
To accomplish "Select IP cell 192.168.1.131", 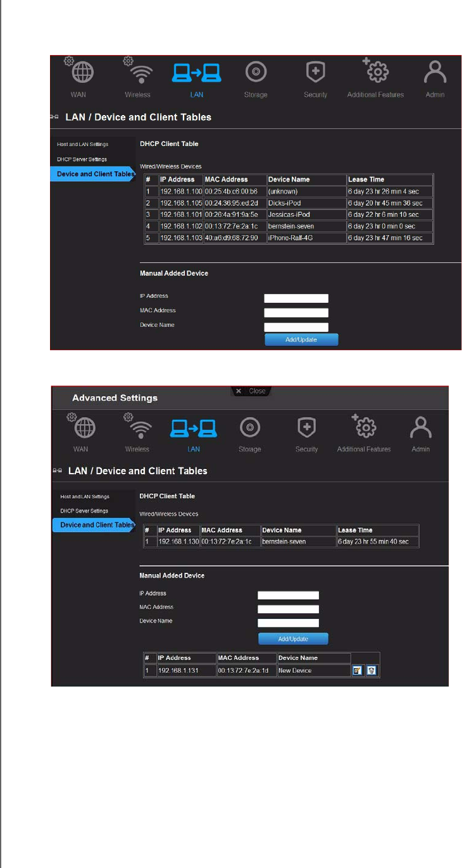I will coord(186,671).
